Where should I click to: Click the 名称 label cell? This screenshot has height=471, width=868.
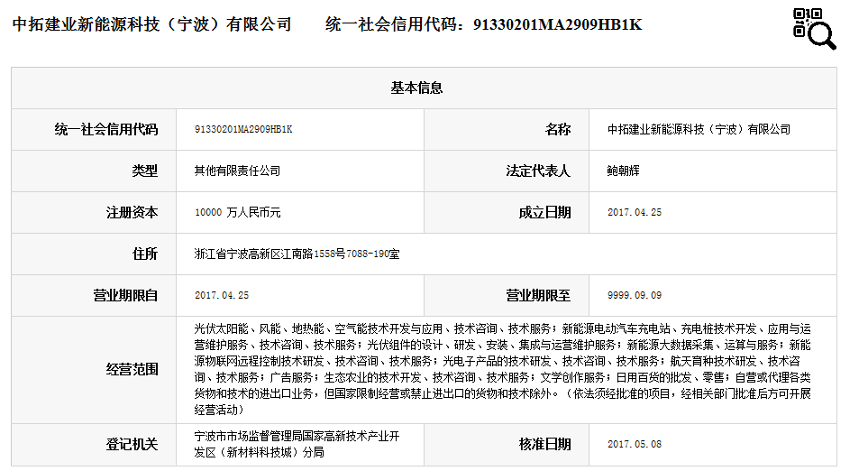(x=557, y=130)
